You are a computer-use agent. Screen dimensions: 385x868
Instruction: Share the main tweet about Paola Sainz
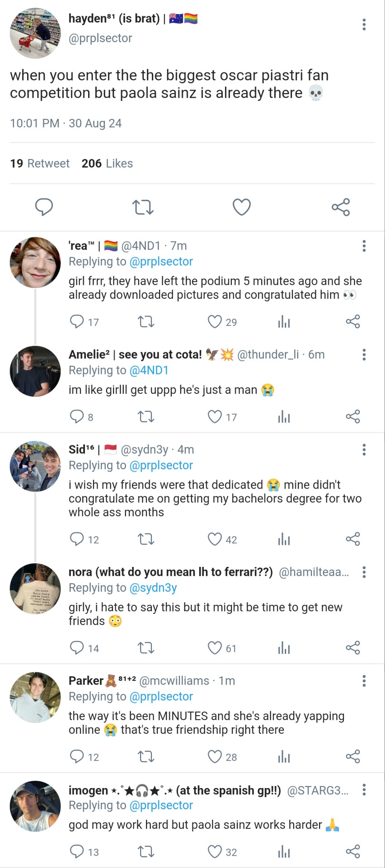pyautogui.click(x=341, y=207)
